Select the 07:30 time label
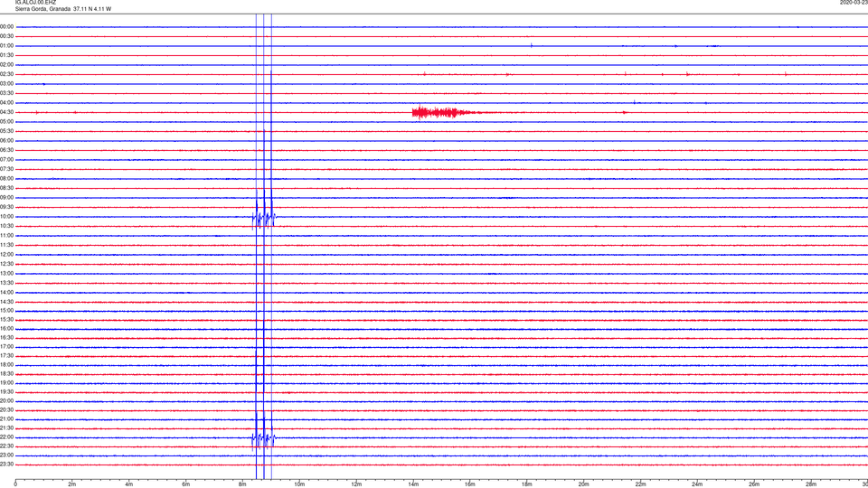The width and height of the screenshot is (868, 488). [x=6, y=169]
